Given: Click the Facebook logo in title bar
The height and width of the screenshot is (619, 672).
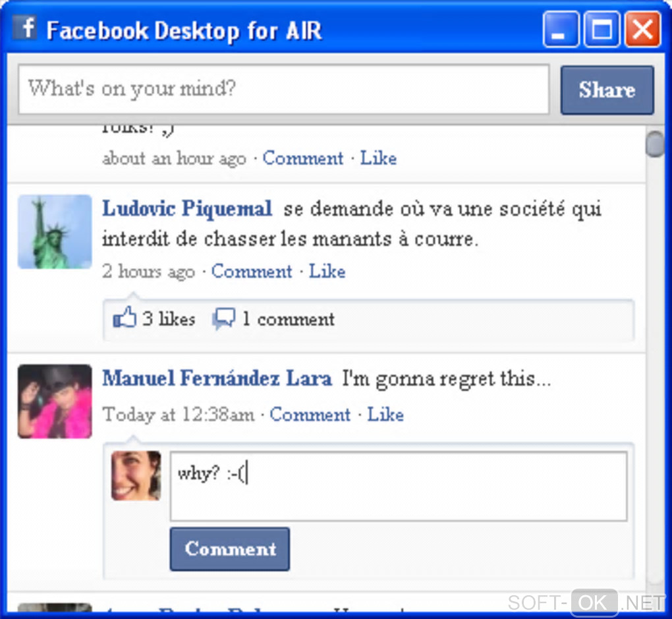Looking at the screenshot, I should point(24,28).
